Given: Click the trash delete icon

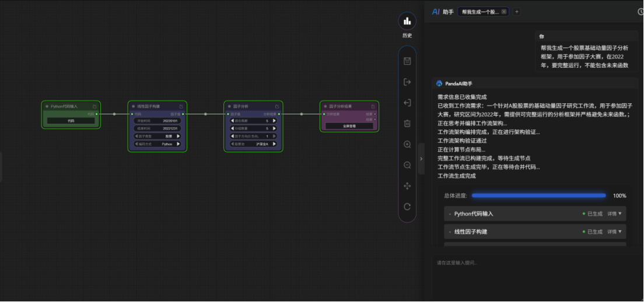Looking at the screenshot, I should click(407, 123).
